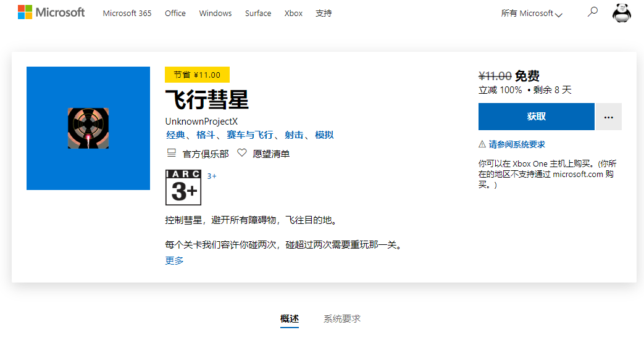Viewport: 644px width, 351px height.
Task: Click the 射击 category link
Action: click(x=294, y=135)
